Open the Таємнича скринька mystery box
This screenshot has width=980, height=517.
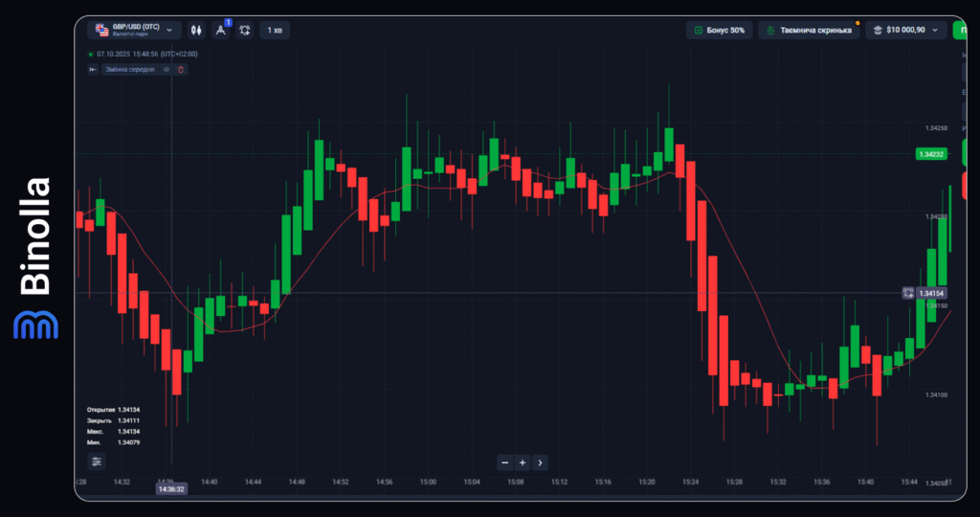810,31
